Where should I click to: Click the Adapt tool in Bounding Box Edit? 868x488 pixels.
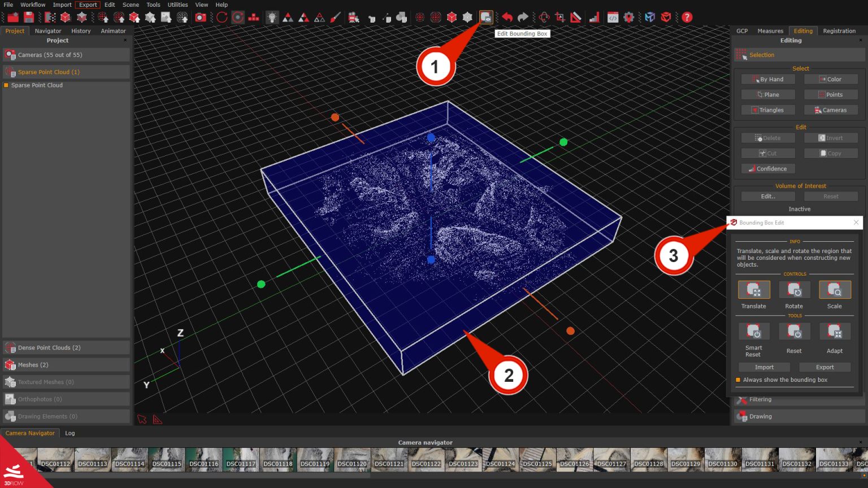(835, 331)
